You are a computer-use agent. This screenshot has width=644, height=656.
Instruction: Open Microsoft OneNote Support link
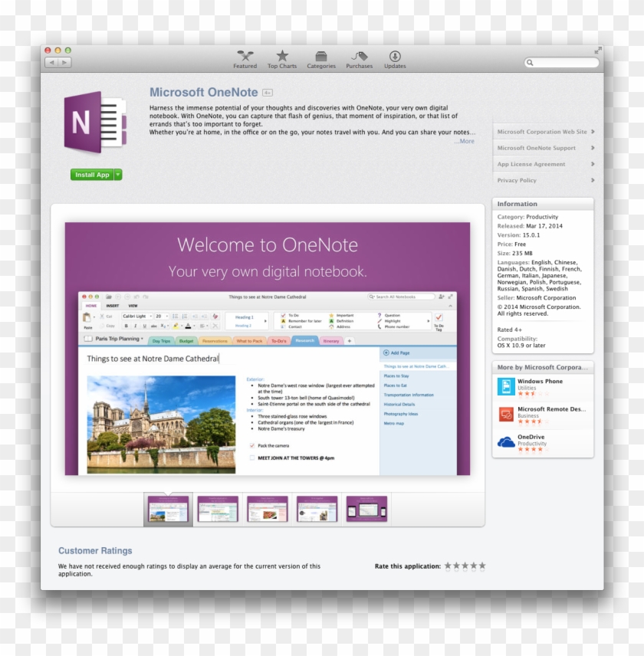[x=546, y=148]
